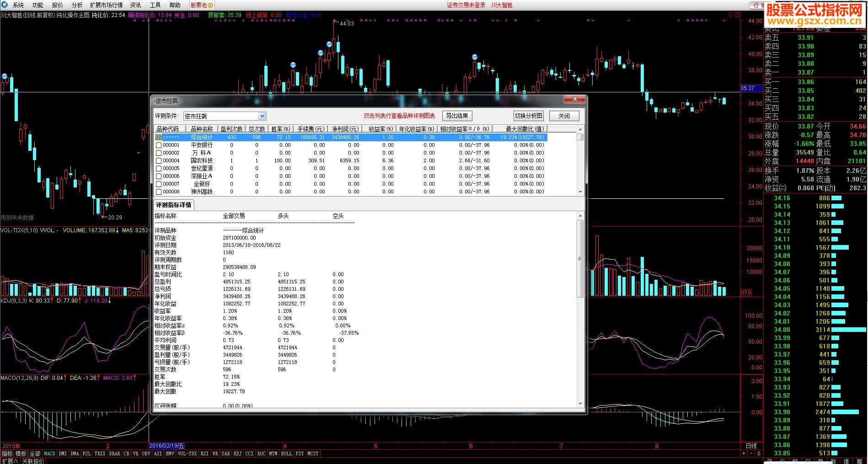Switch to the VOL-TDX indicator tab

pos(187,453)
